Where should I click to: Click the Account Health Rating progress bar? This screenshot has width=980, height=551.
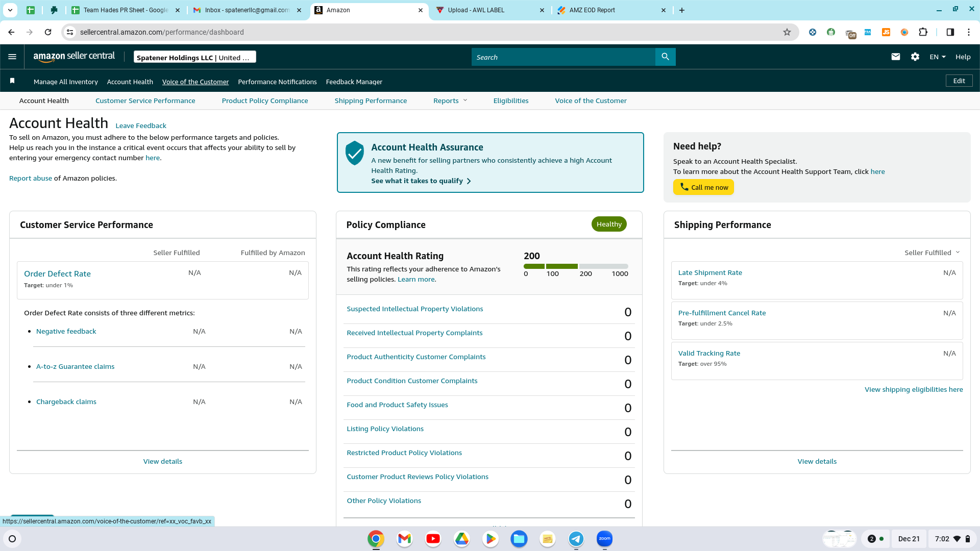[x=576, y=266]
